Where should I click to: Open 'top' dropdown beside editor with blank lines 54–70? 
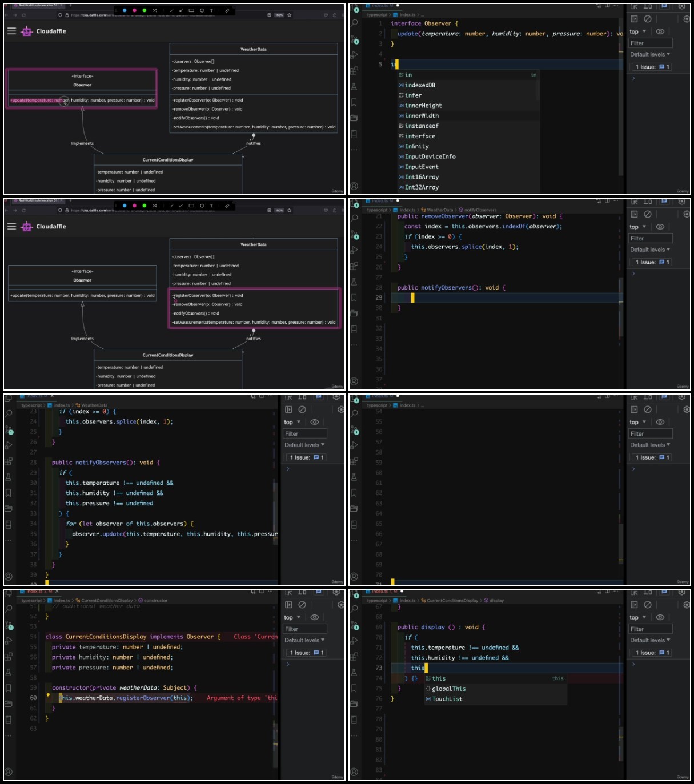[638, 422]
